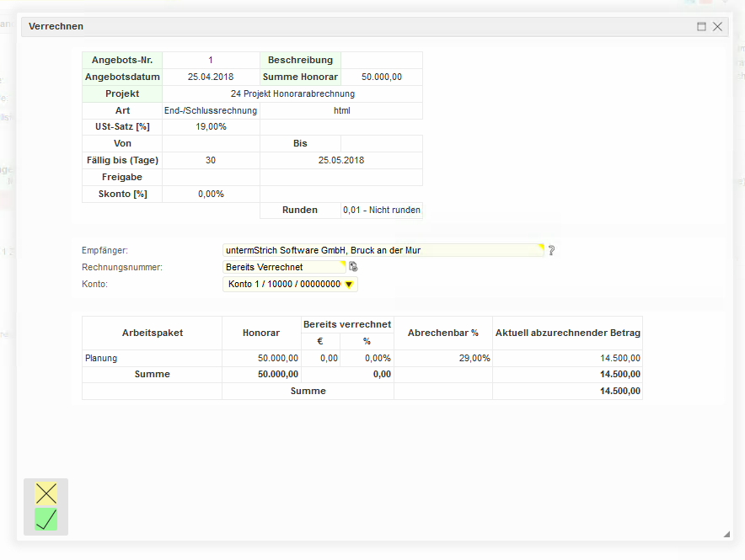Click the Fällig bis (Tage) value 30
The image size is (745, 560).
211,160
